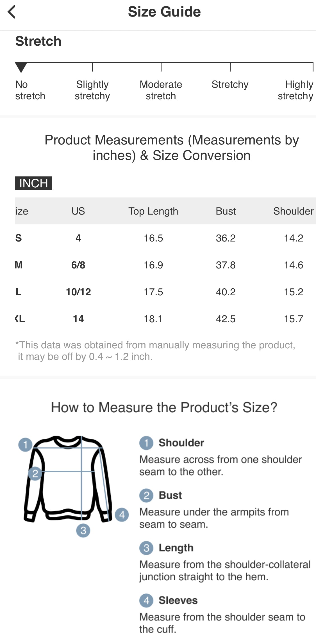
Task: Click the Length legend number 3 badge
Action: click(x=146, y=548)
